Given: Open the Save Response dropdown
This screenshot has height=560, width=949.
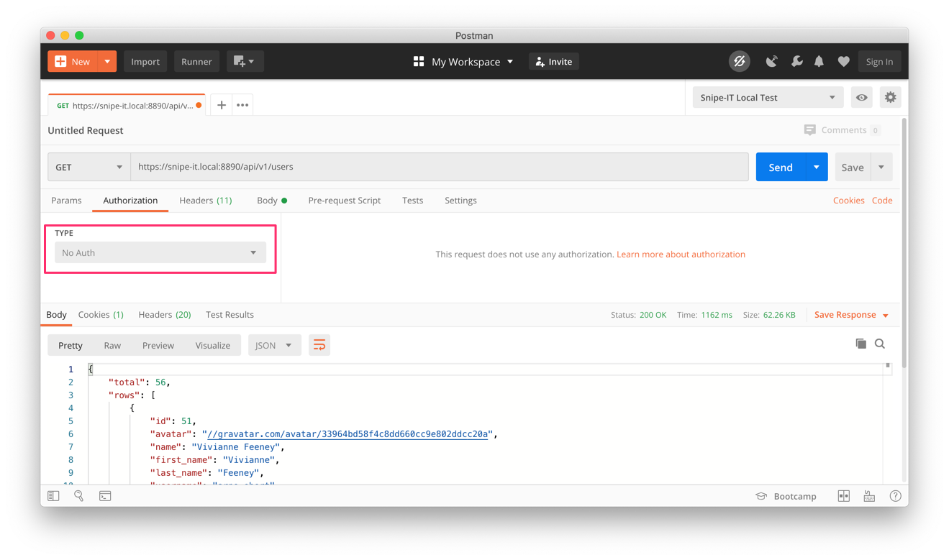Looking at the screenshot, I should point(851,315).
